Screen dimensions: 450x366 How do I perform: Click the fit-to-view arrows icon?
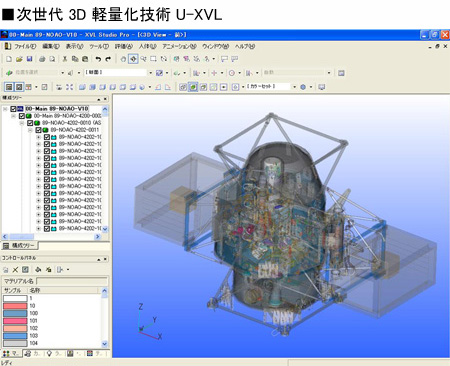69,87
